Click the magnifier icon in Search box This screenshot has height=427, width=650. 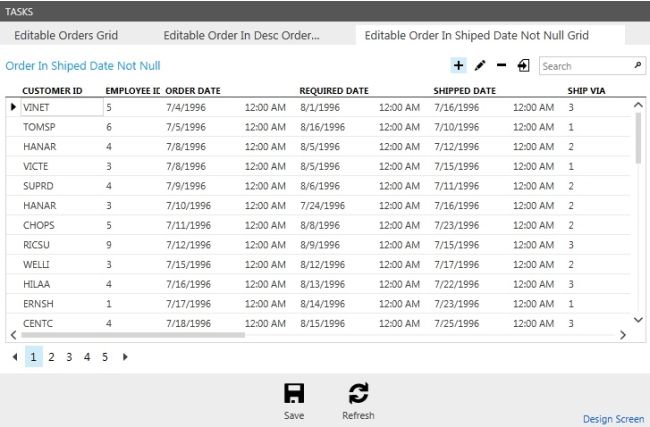(x=638, y=65)
